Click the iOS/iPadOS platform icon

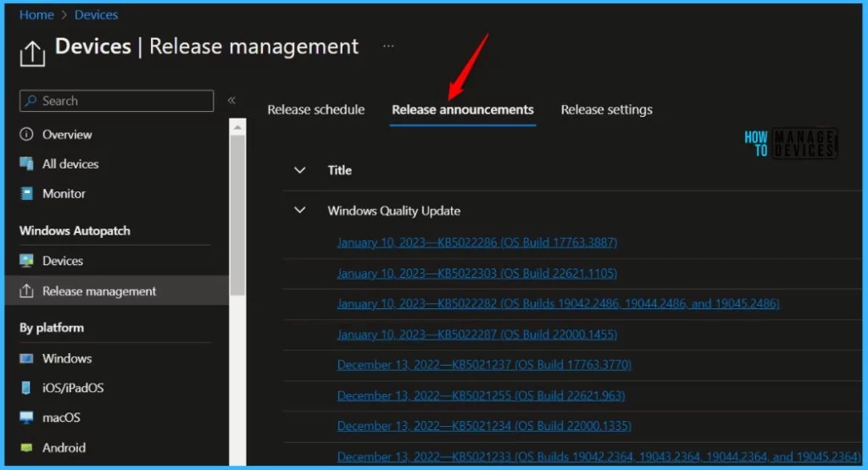26,388
